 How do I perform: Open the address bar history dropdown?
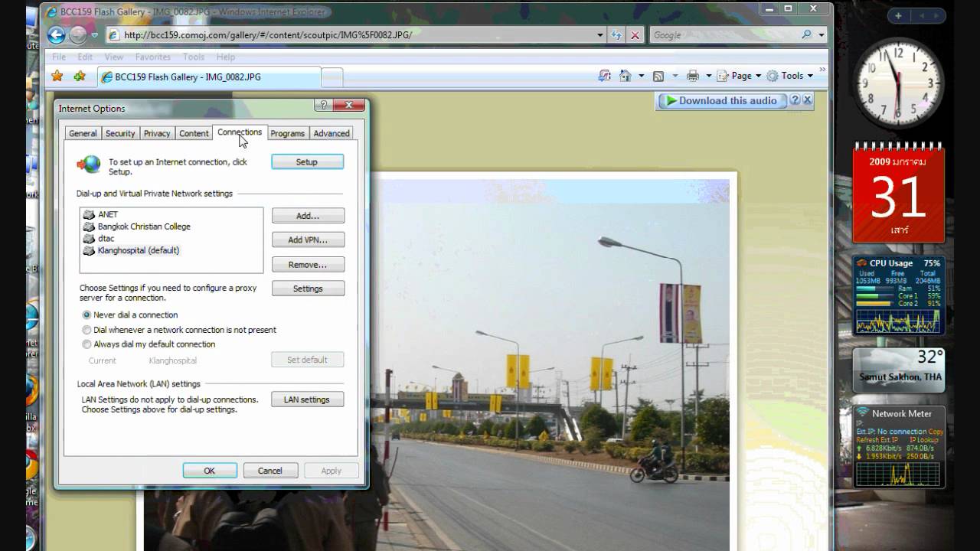pyautogui.click(x=600, y=35)
